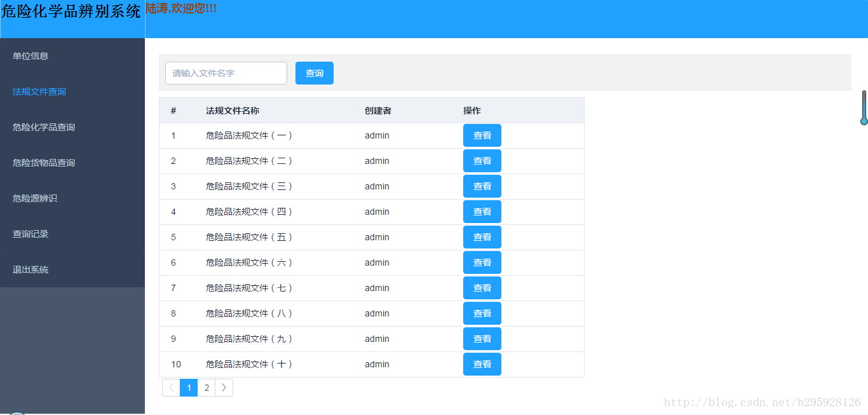Click 查看 in row 4
Image resolution: width=868 pixels, height=415 pixels.
point(482,212)
